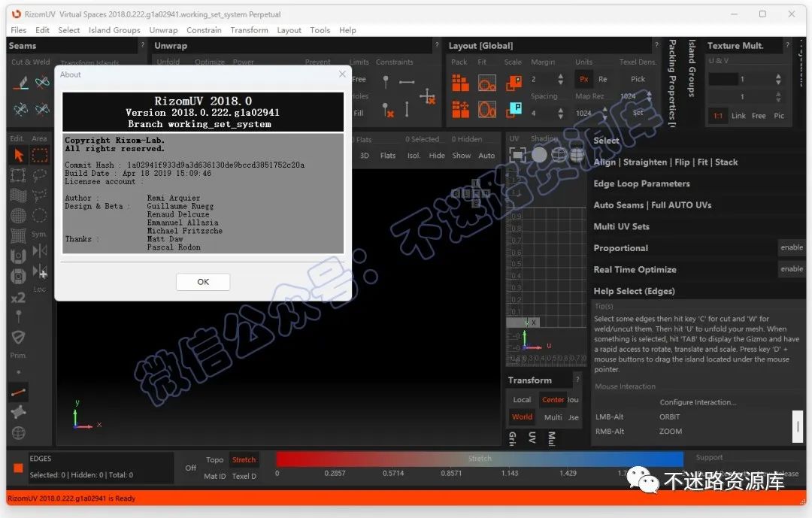Expand Align | Straighten | Flip | Fit | Stack
The height and width of the screenshot is (518, 812).
coord(665,162)
